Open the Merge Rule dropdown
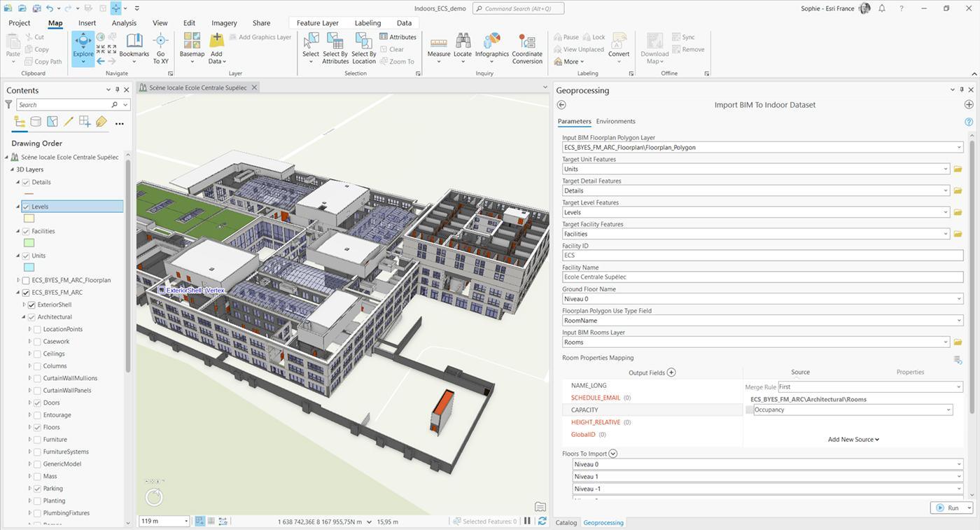The width and height of the screenshot is (980, 530). coord(958,386)
